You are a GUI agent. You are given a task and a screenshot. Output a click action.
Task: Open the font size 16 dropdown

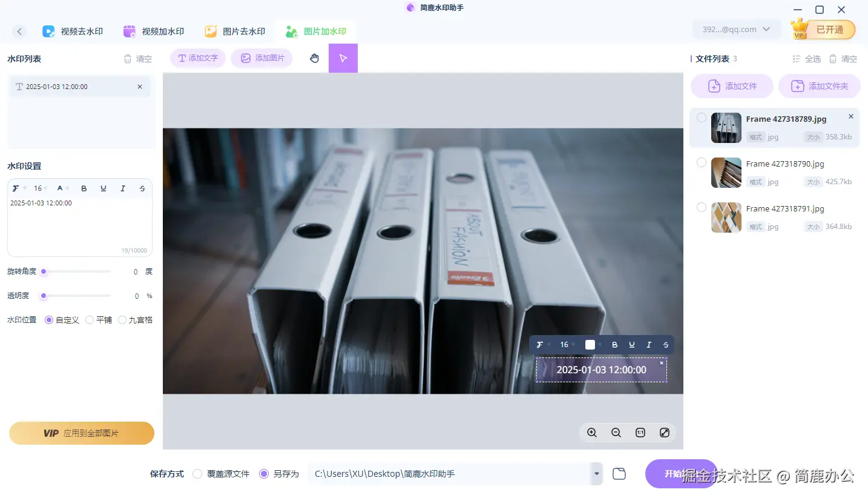coord(39,188)
